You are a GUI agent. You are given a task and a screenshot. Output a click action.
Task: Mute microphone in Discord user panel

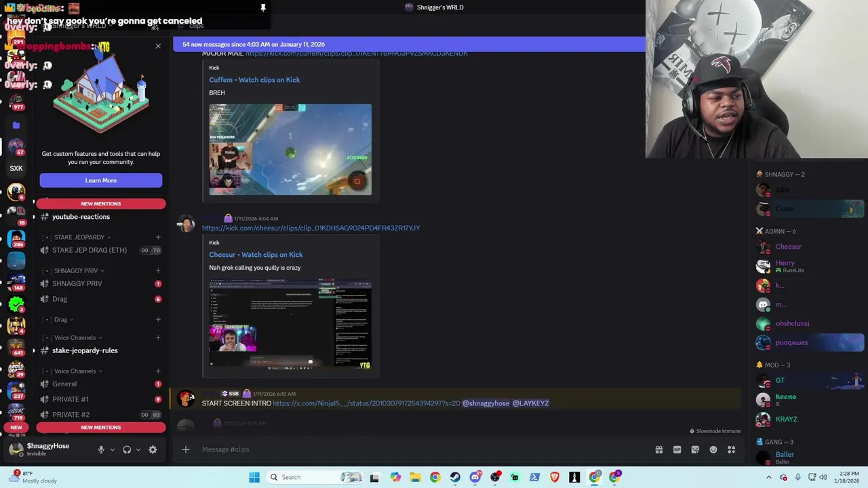pos(101,449)
